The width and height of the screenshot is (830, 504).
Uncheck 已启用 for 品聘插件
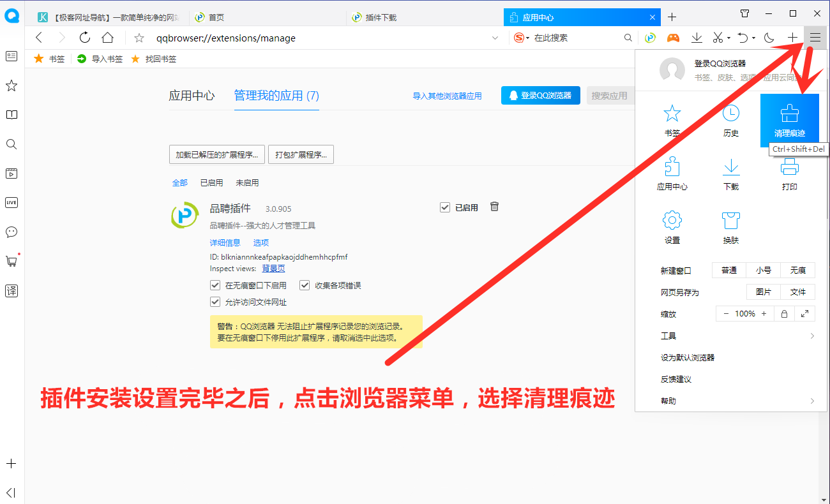tap(445, 207)
